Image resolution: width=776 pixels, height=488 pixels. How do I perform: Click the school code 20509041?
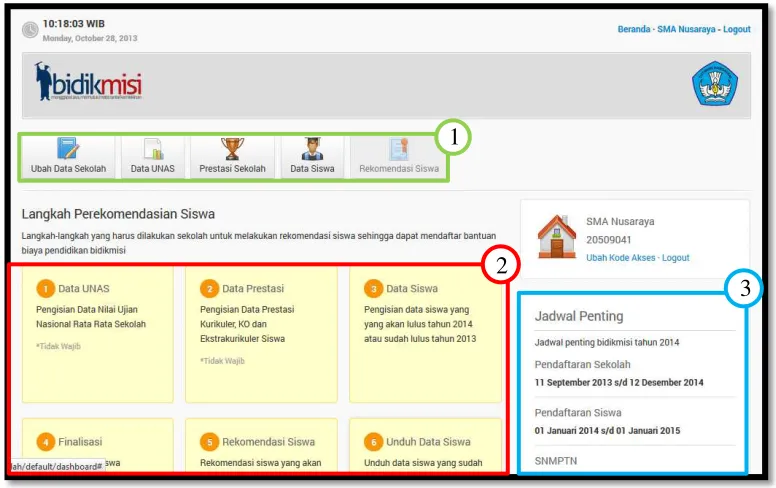609,240
